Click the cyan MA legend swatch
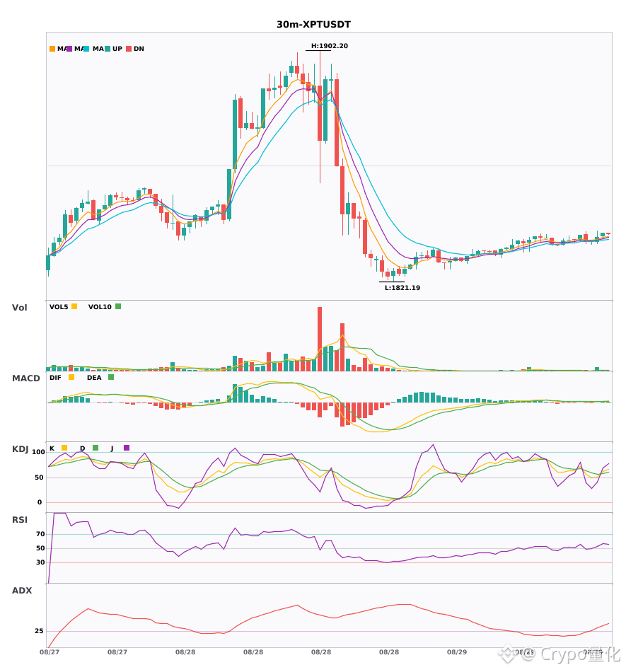Screen dimensions: 626x672 pyautogui.click(x=86, y=49)
